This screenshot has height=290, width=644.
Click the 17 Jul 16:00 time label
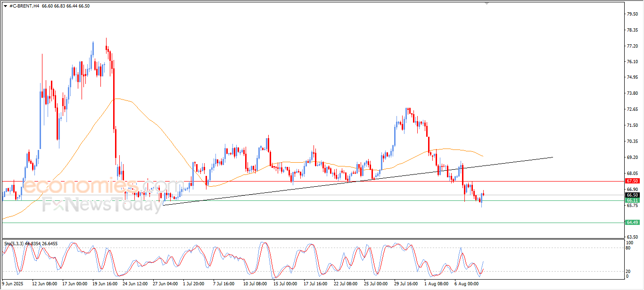tap(316, 284)
